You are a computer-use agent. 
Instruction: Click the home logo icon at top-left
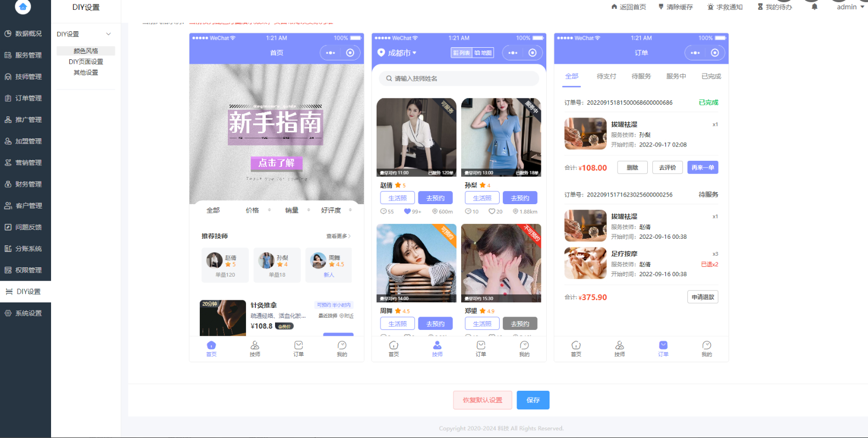[23, 7]
